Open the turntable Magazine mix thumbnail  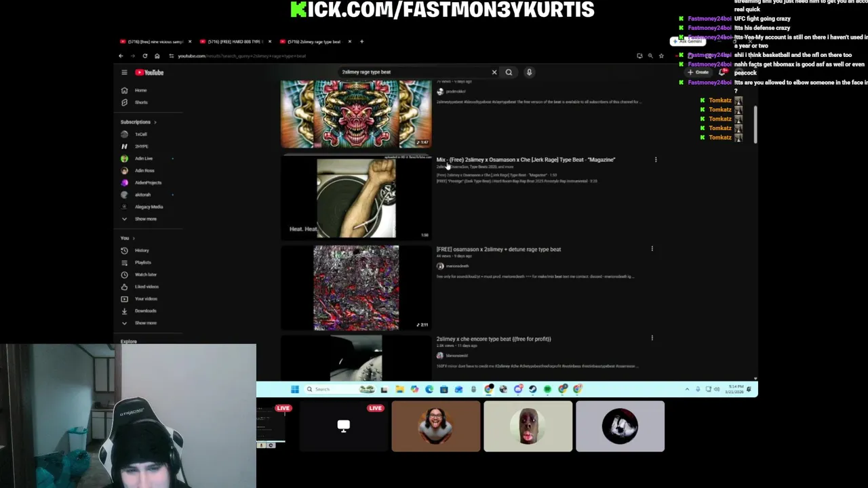coord(356,198)
